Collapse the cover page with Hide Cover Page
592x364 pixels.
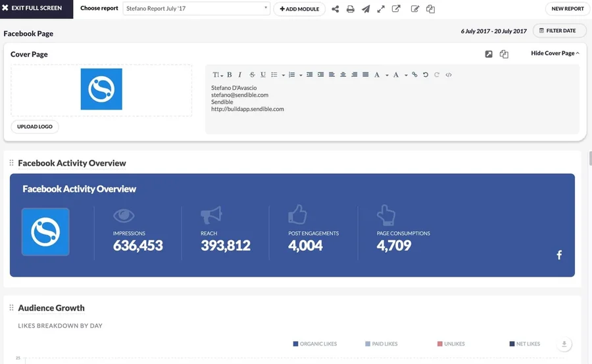coord(555,53)
